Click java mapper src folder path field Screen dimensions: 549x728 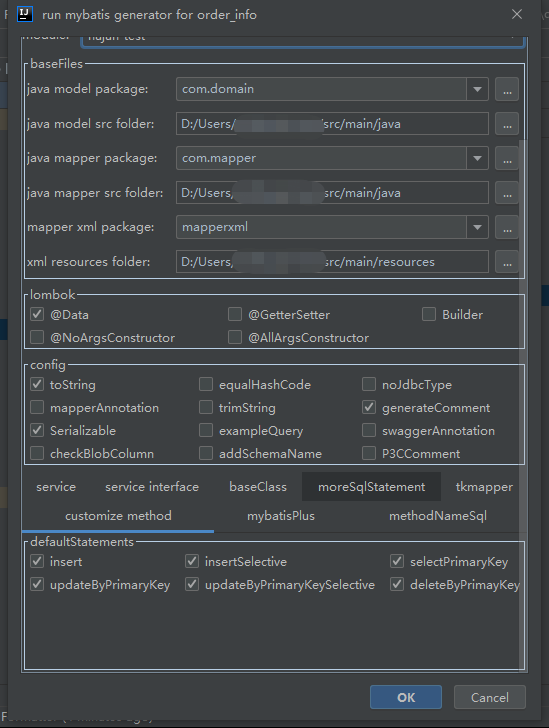pyautogui.click(x=332, y=193)
